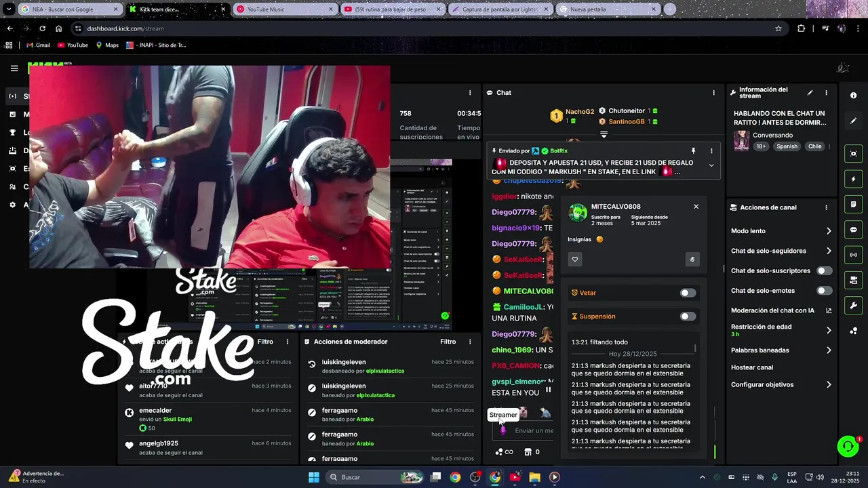Click username NachoG2 in chat leaderboard
Image resolution: width=868 pixels, height=488 pixels.
(x=580, y=112)
